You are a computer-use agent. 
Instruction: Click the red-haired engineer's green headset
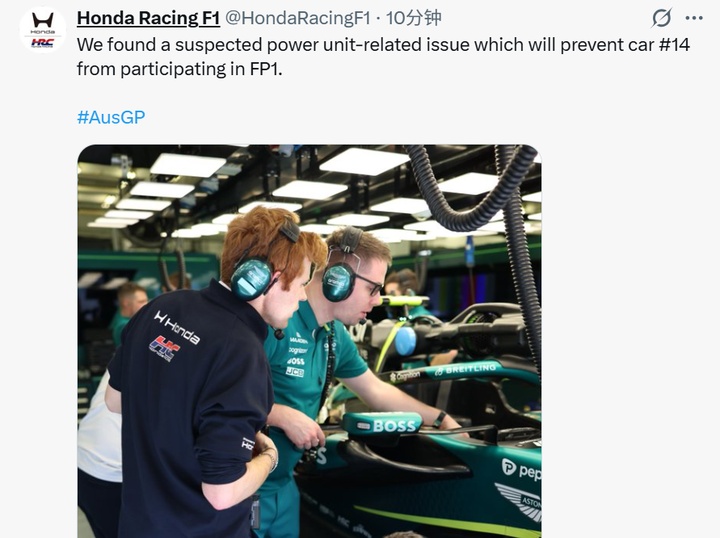coord(252,278)
